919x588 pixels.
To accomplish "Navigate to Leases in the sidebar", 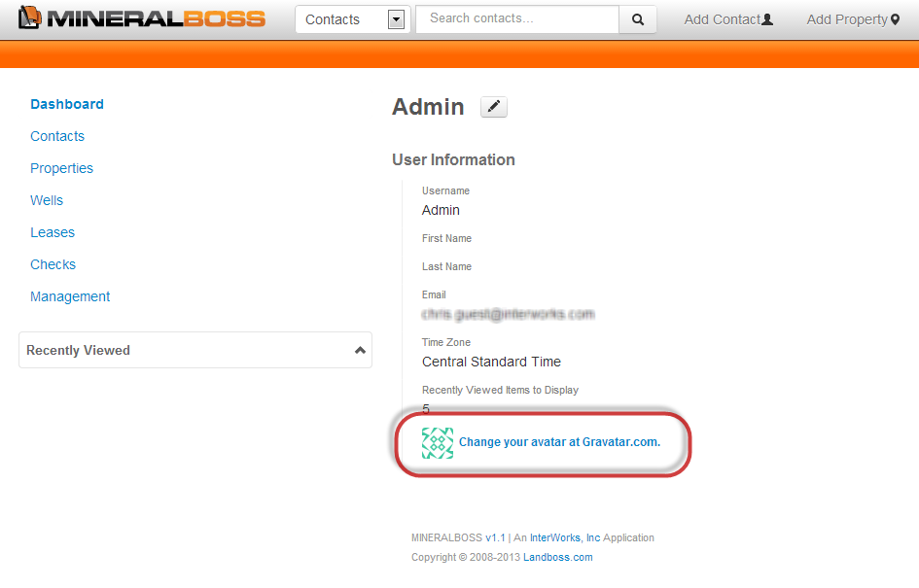I will click(x=53, y=232).
